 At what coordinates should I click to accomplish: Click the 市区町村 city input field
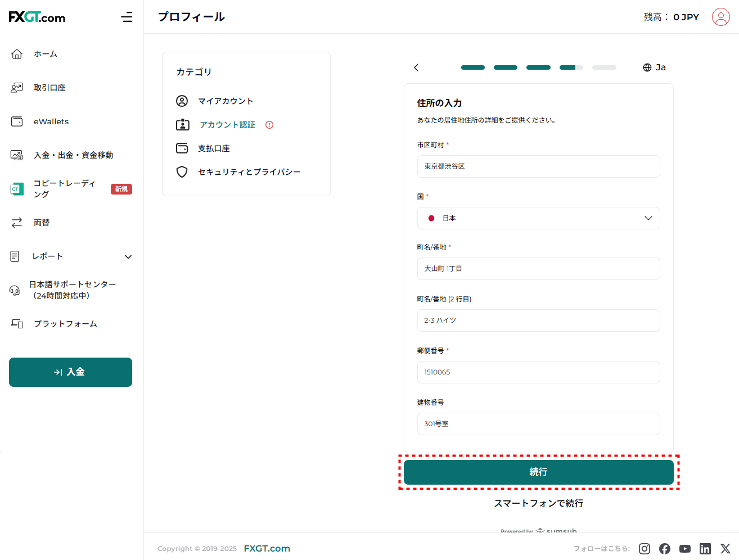(x=538, y=166)
